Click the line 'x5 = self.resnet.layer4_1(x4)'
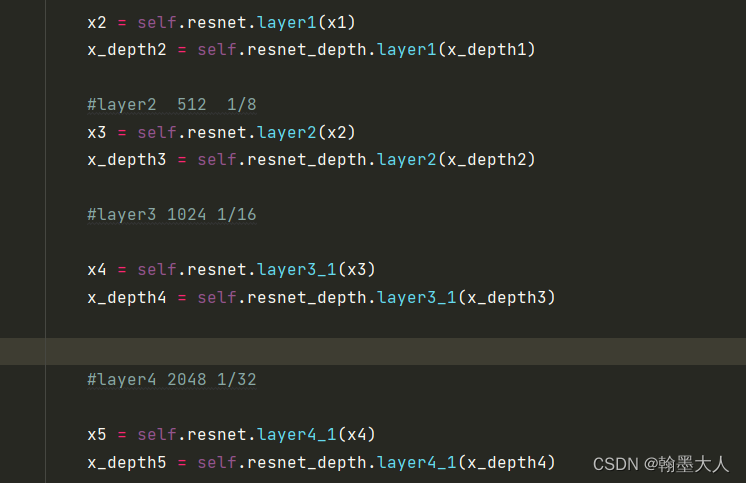The height and width of the screenshot is (483, 746). (x=231, y=434)
